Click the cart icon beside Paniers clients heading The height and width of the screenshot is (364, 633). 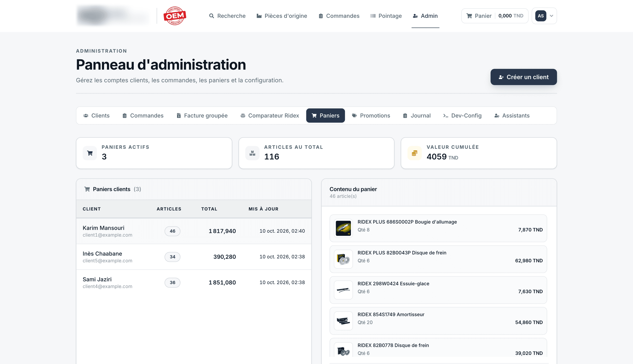(x=87, y=189)
